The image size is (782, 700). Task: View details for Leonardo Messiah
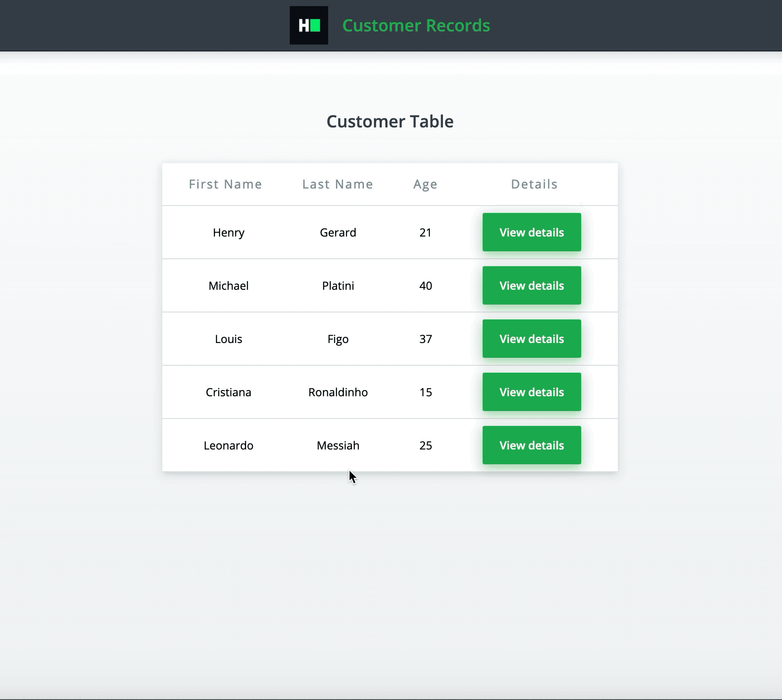point(532,445)
